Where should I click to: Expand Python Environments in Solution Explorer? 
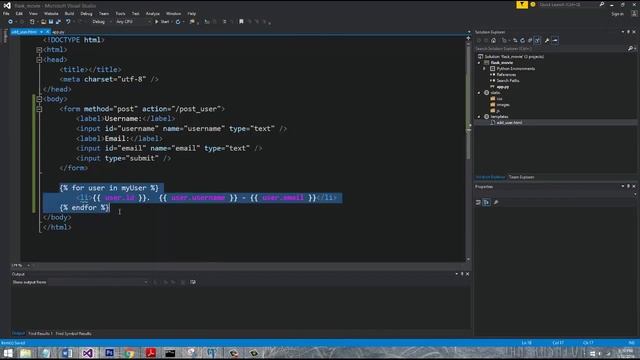point(485,69)
